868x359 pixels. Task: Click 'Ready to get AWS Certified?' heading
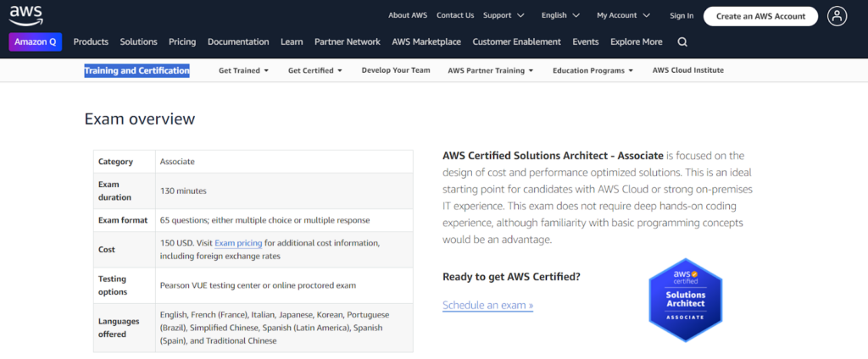[x=511, y=277]
